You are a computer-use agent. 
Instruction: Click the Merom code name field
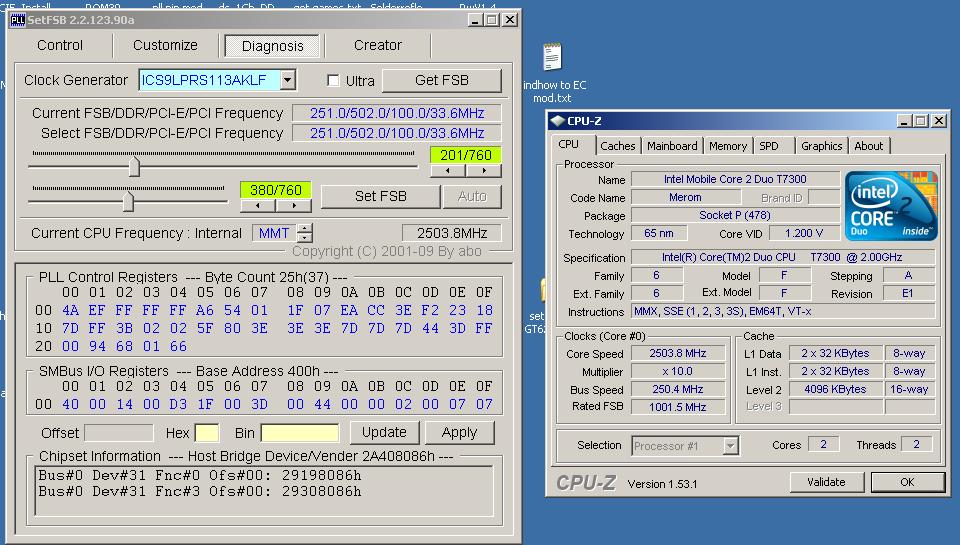point(686,197)
